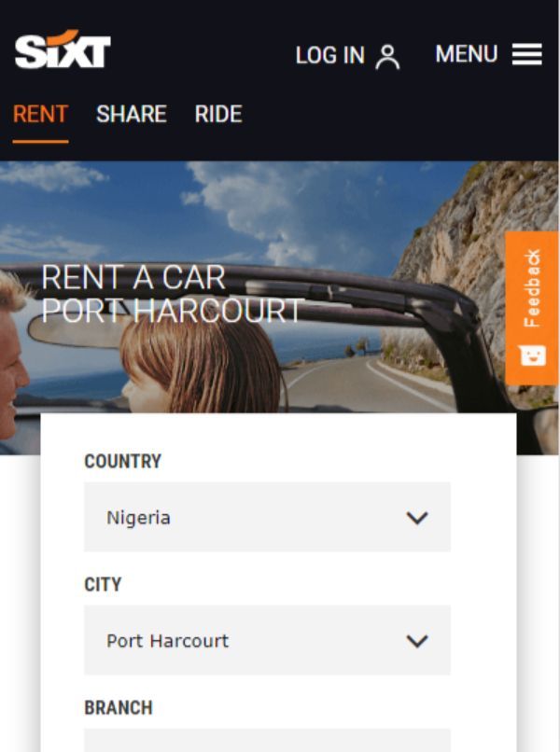Click the LOG IN link
The width and height of the screenshot is (560, 752).
click(x=330, y=55)
